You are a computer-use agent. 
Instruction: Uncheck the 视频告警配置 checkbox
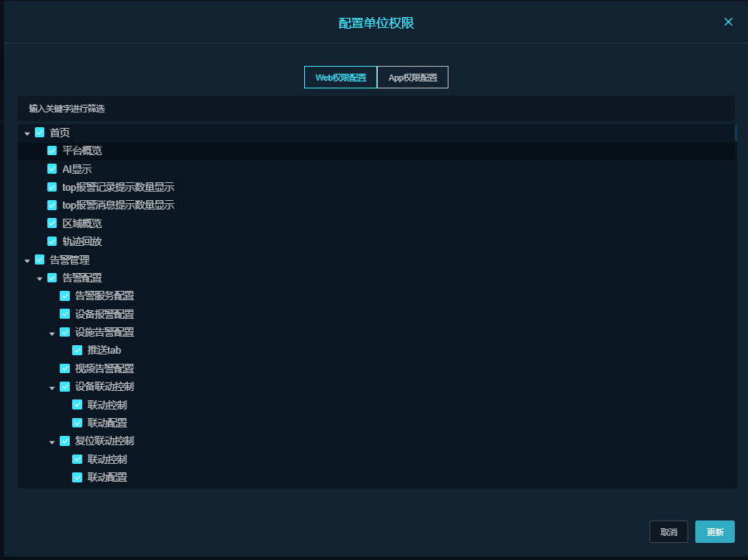(x=65, y=368)
